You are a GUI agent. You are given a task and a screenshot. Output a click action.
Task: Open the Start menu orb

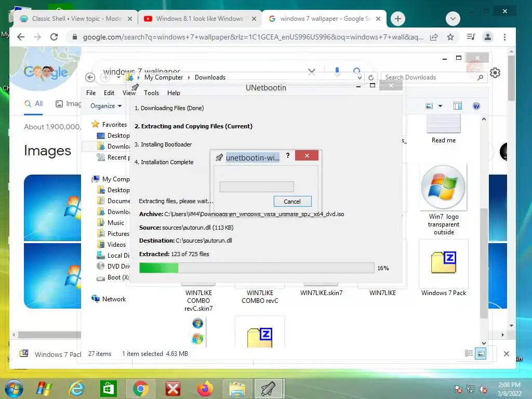[14, 389]
